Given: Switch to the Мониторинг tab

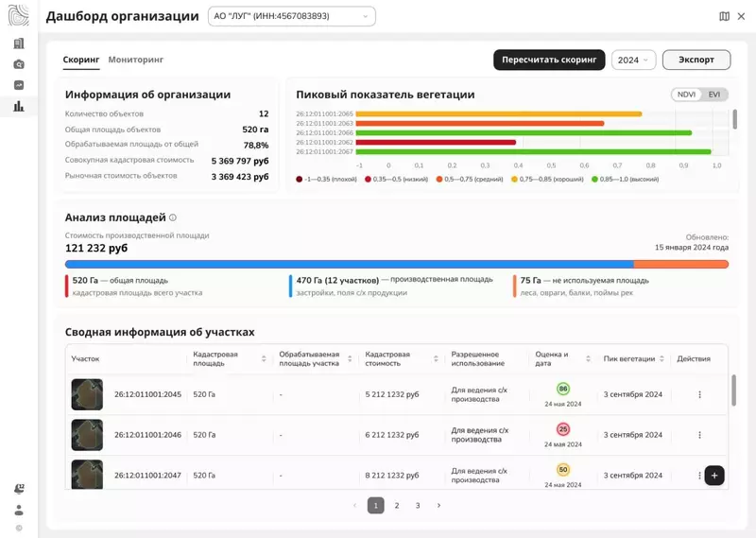Looking at the screenshot, I should click(x=136, y=60).
